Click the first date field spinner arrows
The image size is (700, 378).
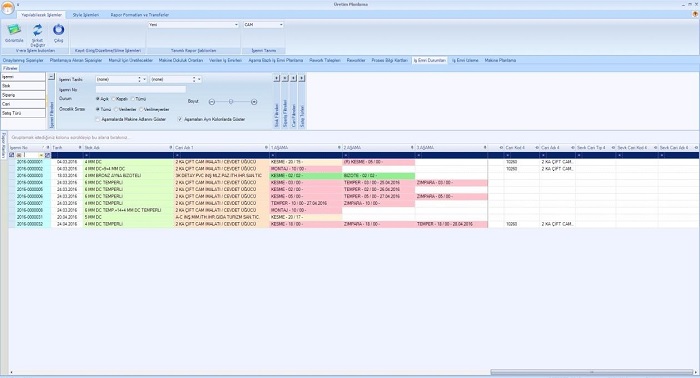139,79
